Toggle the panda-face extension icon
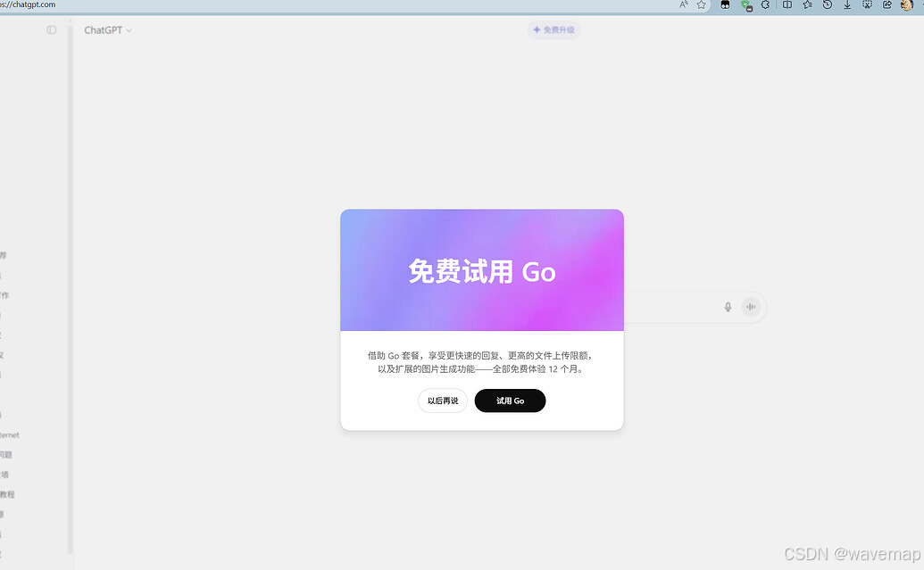The image size is (924, 570). tap(725, 5)
